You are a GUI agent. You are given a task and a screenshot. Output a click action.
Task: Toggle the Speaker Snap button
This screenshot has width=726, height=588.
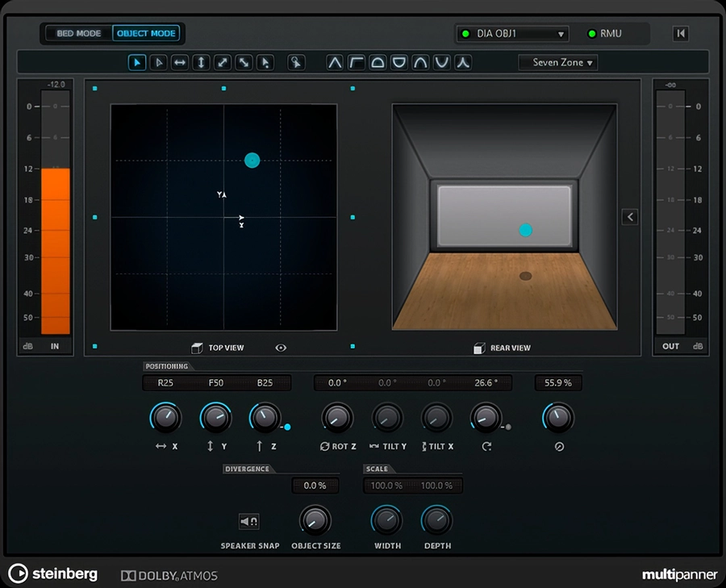249,522
